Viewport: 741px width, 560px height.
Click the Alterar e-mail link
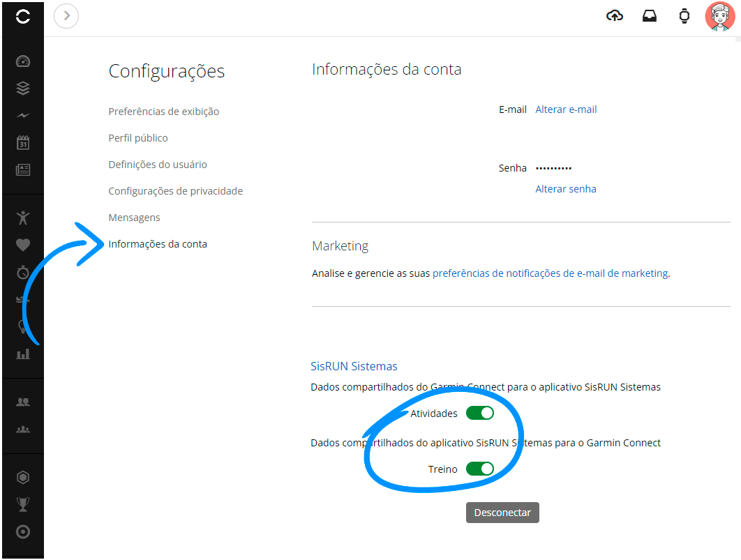566,109
